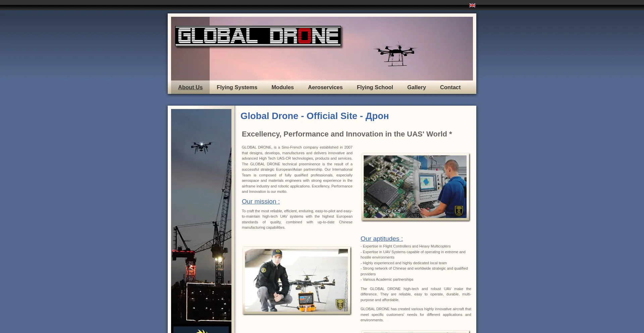Click the UK flag language icon

tap(472, 5)
